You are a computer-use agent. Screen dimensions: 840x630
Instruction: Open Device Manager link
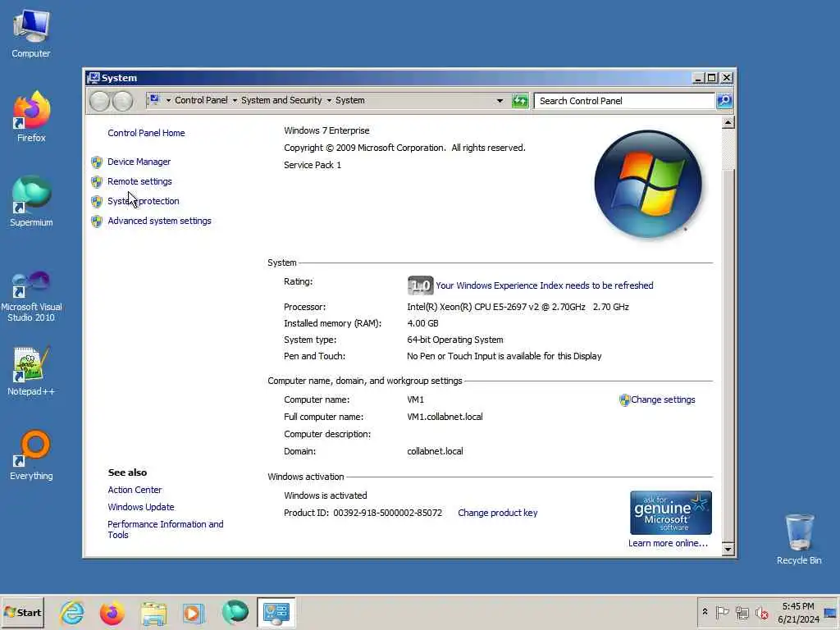(x=139, y=162)
